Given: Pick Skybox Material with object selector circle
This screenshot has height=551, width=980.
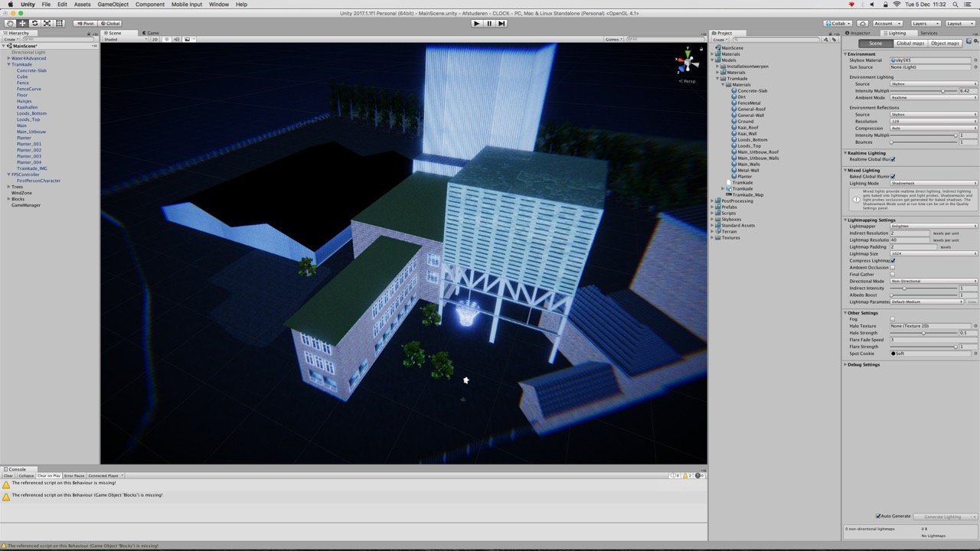Looking at the screenshot, I should point(975,60).
